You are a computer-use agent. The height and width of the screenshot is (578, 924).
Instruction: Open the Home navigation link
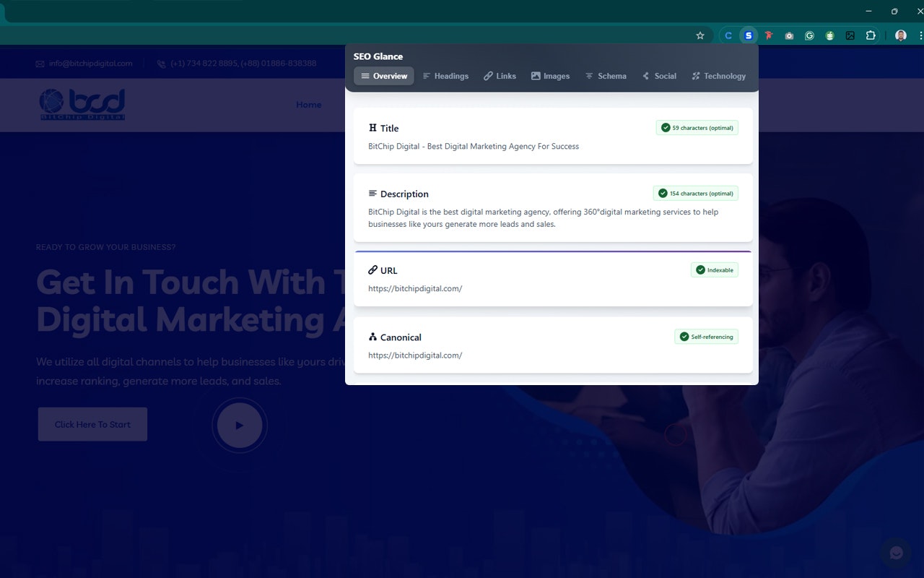point(308,105)
